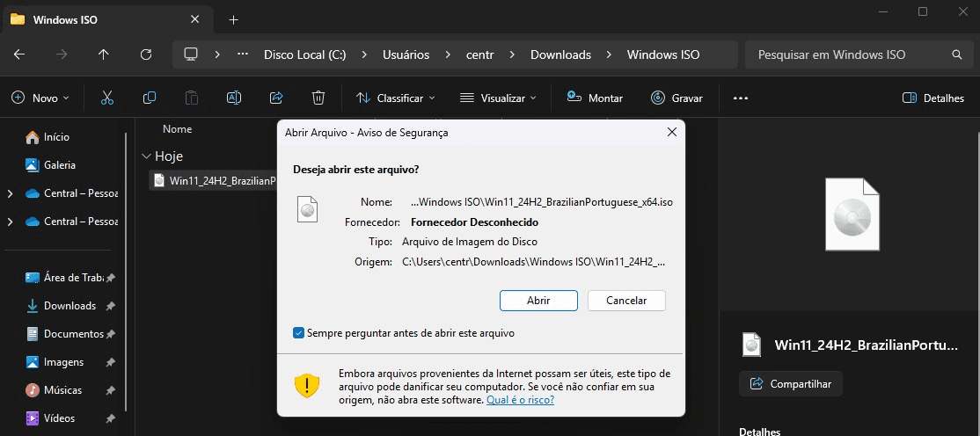Image resolution: width=980 pixels, height=436 pixels.
Task: Click Windows ISO breadcrumb segment
Action: point(663,55)
